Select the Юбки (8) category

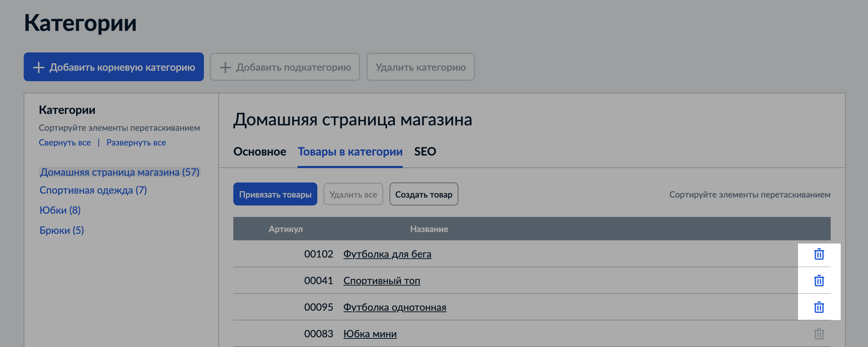tap(60, 210)
